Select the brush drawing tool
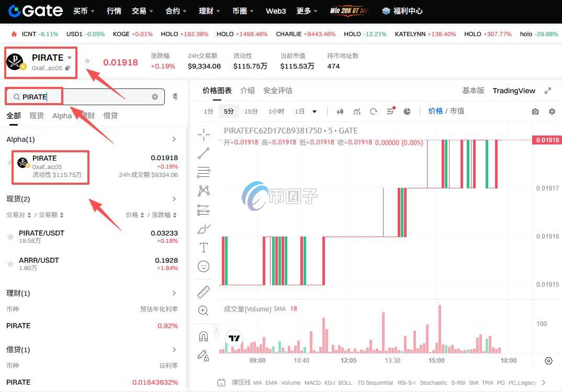Image resolution: width=562 pixels, height=392 pixels. pos(204,229)
